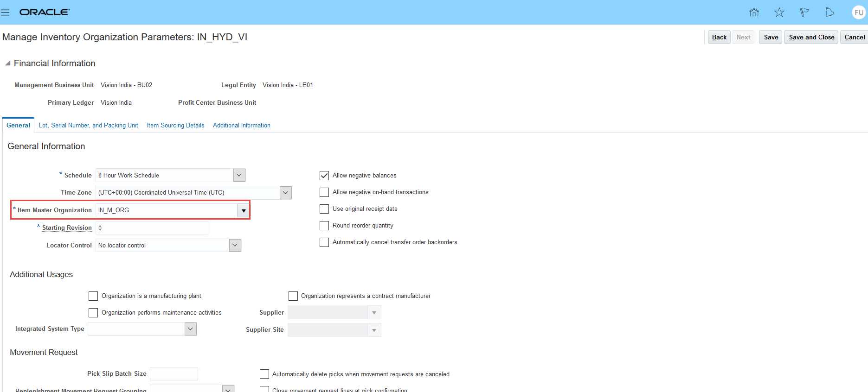This screenshot has height=392, width=868.
Task: Uncheck Allow negative balances
Action: click(x=324, y=176)
